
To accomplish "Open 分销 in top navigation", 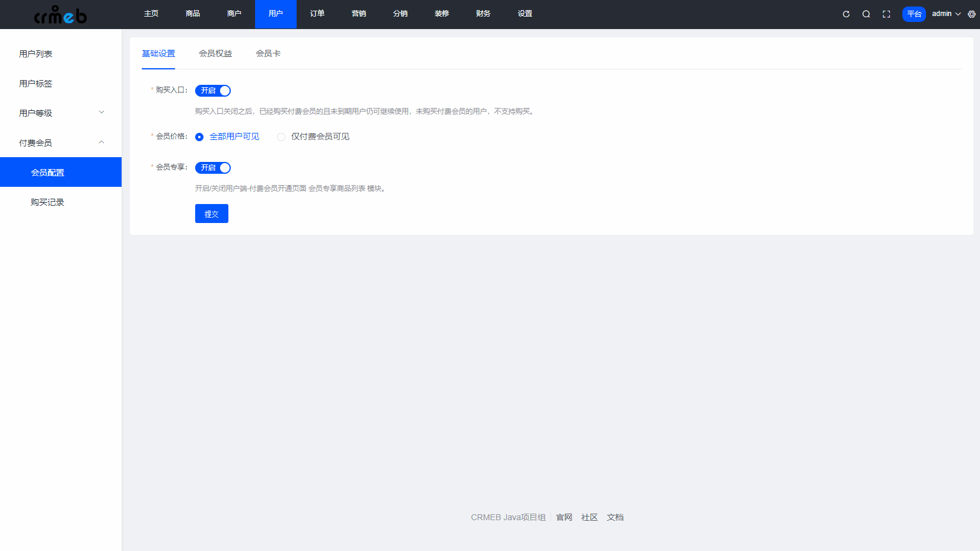I will (400, 14).
